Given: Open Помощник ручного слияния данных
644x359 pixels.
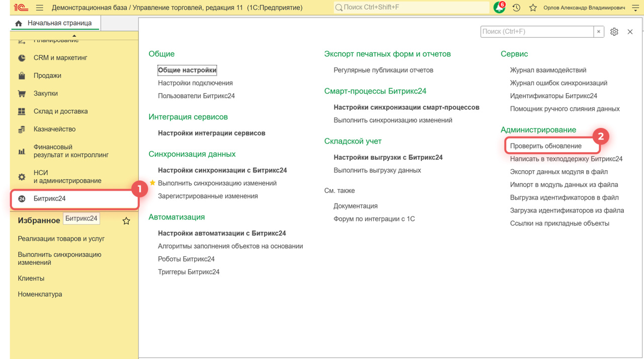Looking at the screenshot, I should [x=565, y=109].
